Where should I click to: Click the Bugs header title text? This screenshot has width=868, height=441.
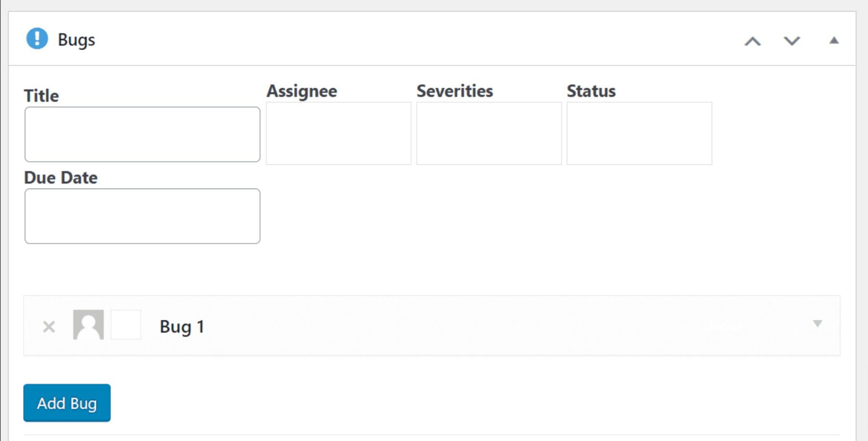pyautogui.click(x=76, y=40)
